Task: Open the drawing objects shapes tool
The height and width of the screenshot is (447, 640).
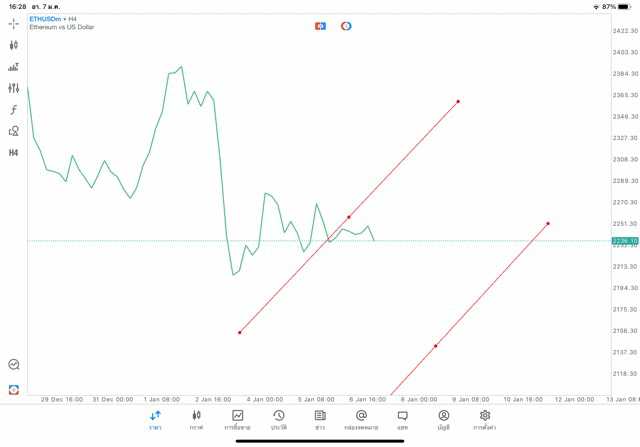Action: 14,131
